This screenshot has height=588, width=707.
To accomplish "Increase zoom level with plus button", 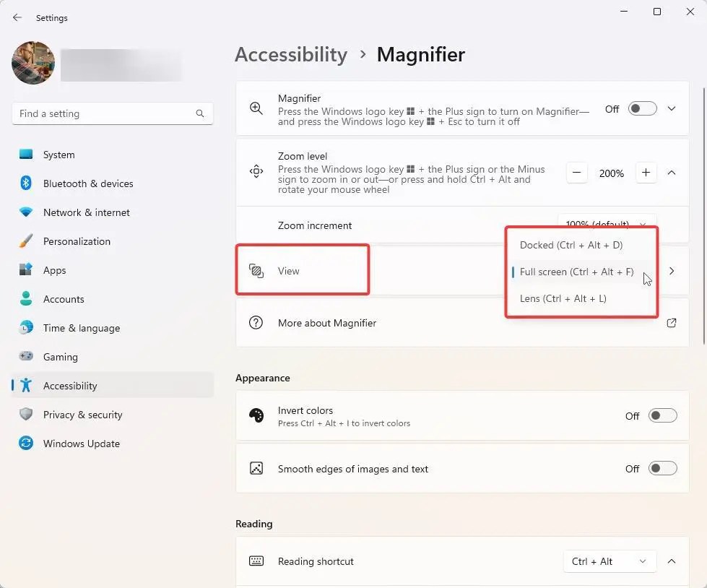I will pyautogui.click(x=646, y=173).
